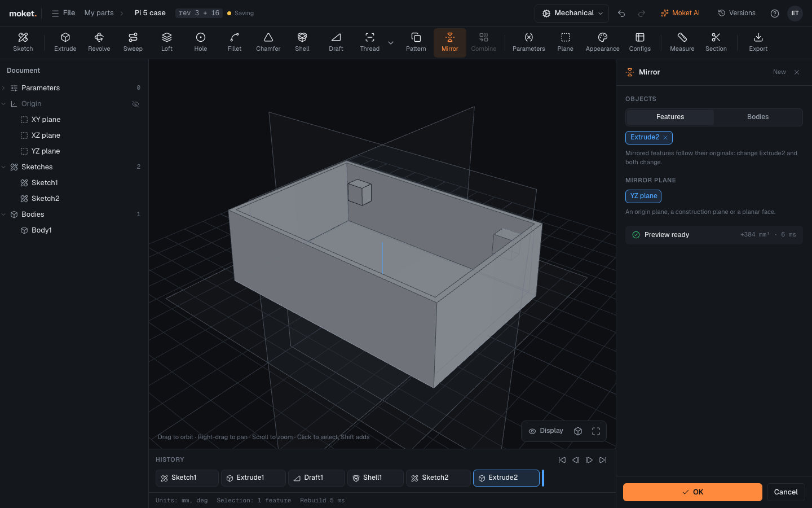The image size is (812, 508).
Task: Toggle Origin visibility eye icon
Action: (x=135, y=104)
